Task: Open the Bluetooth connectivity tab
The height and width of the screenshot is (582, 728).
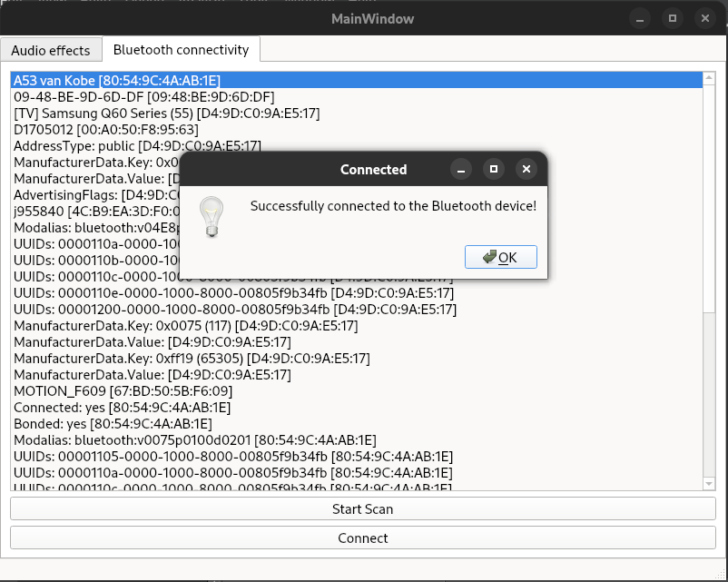Action: tap(181, 50)
